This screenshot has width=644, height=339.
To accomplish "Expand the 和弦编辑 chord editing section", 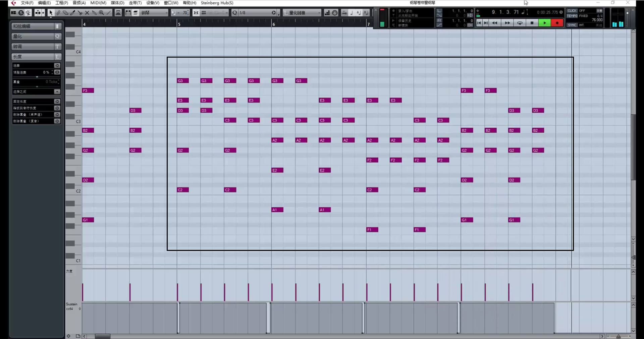I will coord(37,26).
